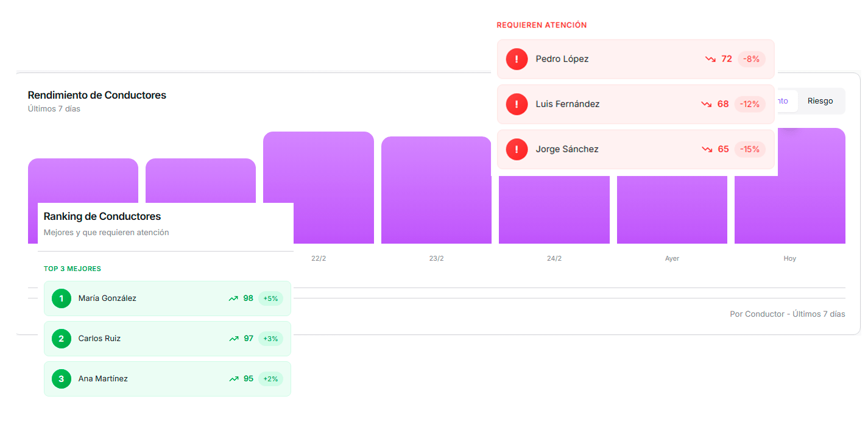Click the -15% badge for Jorge Sánchez
Image resolution: width=868 pixels, height=441 pixels.
tap(749, 149)
